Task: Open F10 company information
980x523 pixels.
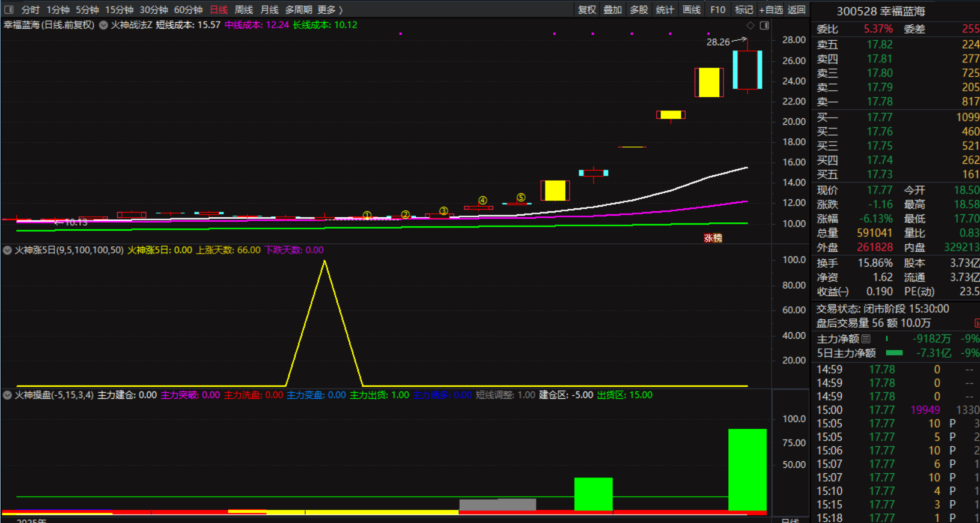Action: (x=717, y=10)
